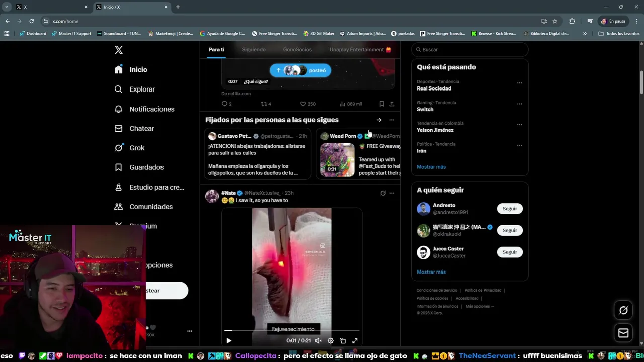Viewport: 644px width, 362px height.
Task: Click Mostrar más under A quién seguir
Action: click(x=431, y=272)
